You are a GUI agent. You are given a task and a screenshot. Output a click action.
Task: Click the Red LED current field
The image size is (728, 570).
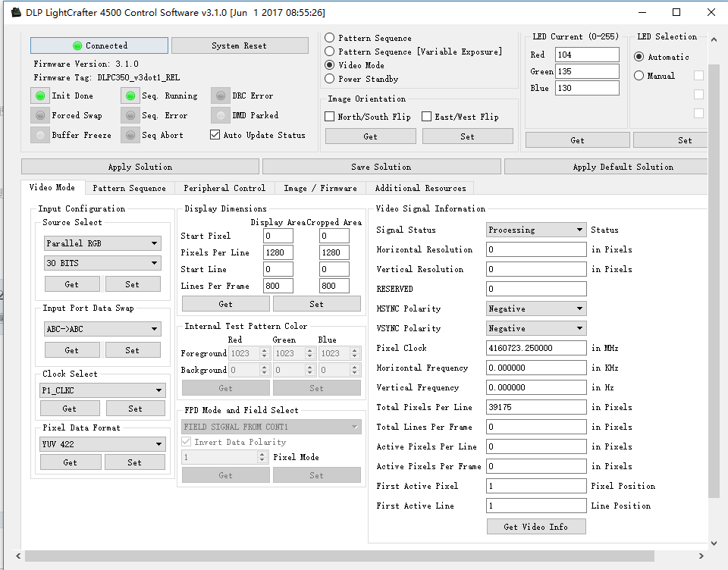click(x=586, y=55)
